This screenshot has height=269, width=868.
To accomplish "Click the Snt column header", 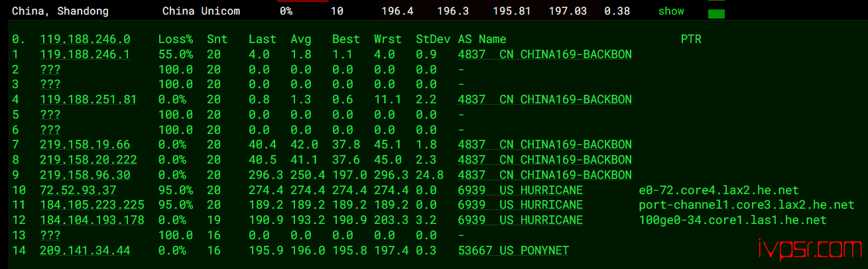I will click(217, 40).
